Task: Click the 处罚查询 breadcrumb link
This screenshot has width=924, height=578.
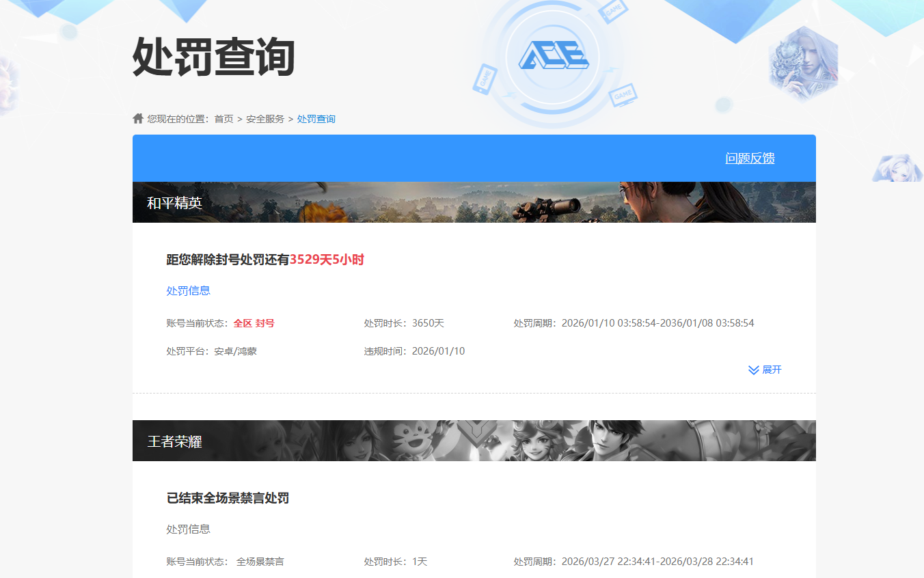Action: coord(316,119)
